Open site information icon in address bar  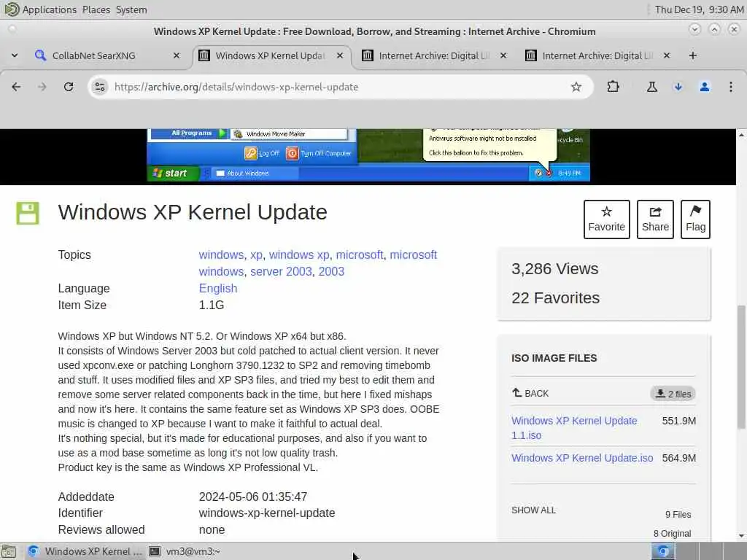tap(99, 87)
